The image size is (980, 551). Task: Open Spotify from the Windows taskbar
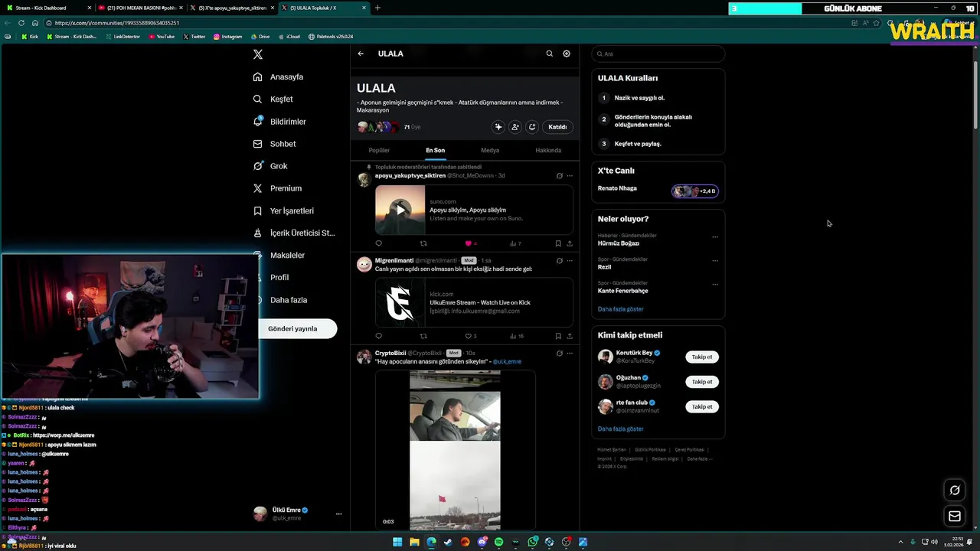point(498,542)
